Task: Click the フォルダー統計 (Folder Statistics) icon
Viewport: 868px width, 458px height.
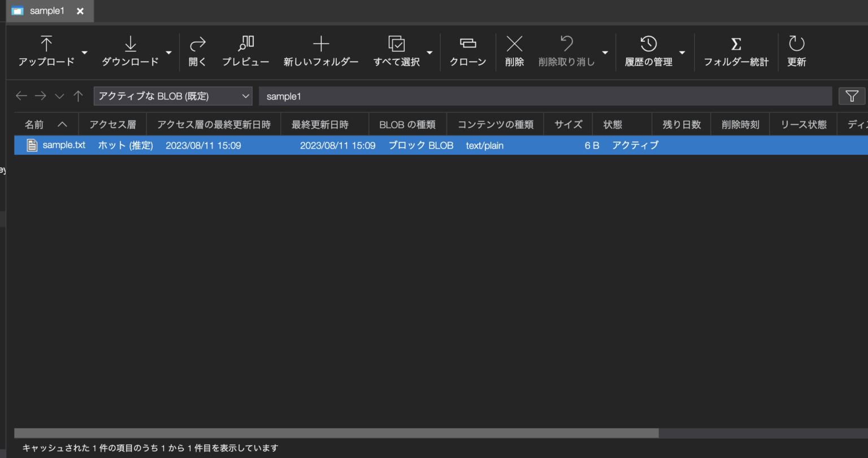Action: pyautogui.click(x=736, y=51)
